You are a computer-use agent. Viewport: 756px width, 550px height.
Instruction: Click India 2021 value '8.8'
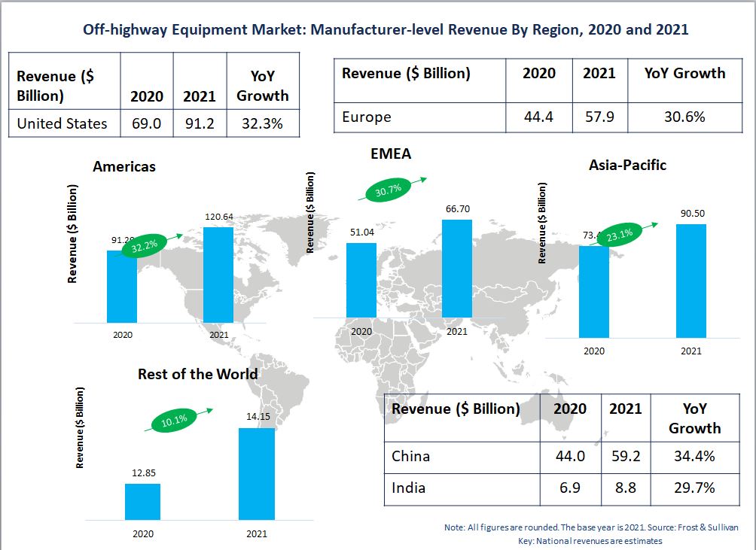[626, 488]
